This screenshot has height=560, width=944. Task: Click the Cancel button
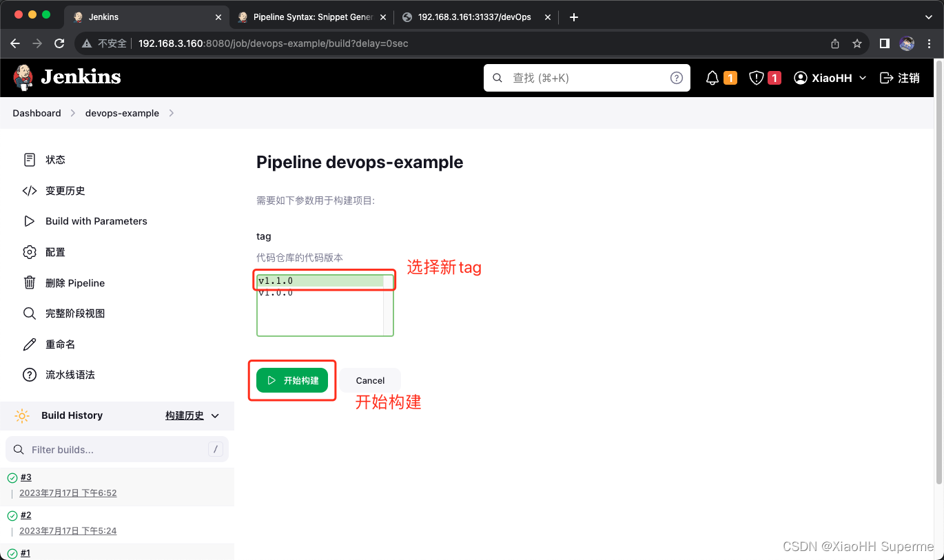[x=370, y=380]
